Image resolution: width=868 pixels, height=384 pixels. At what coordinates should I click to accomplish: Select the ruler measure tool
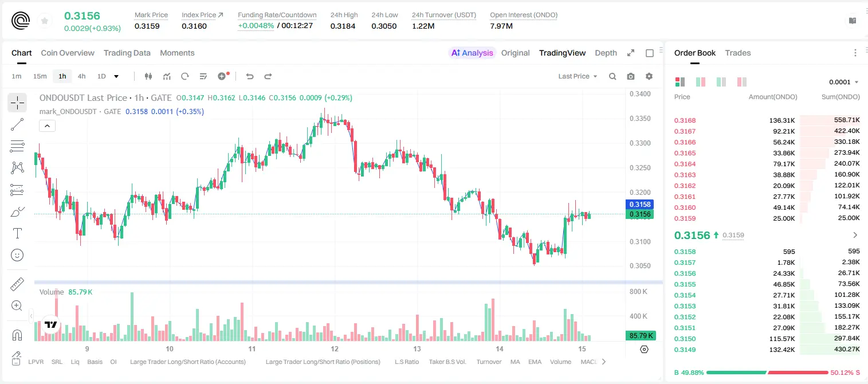click(x=17, y=284)
